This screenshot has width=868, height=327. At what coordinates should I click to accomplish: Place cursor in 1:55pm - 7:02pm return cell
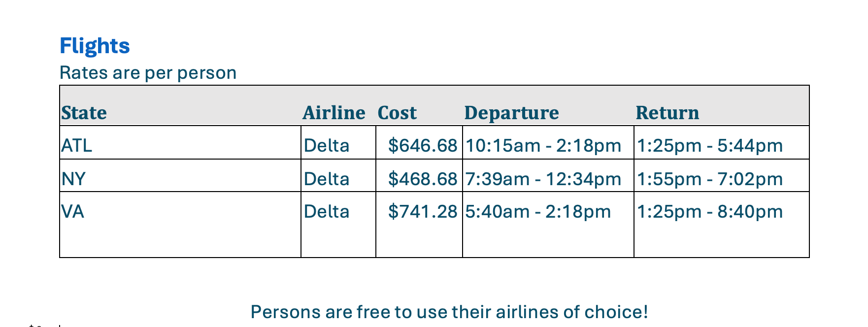pos(710,178)
